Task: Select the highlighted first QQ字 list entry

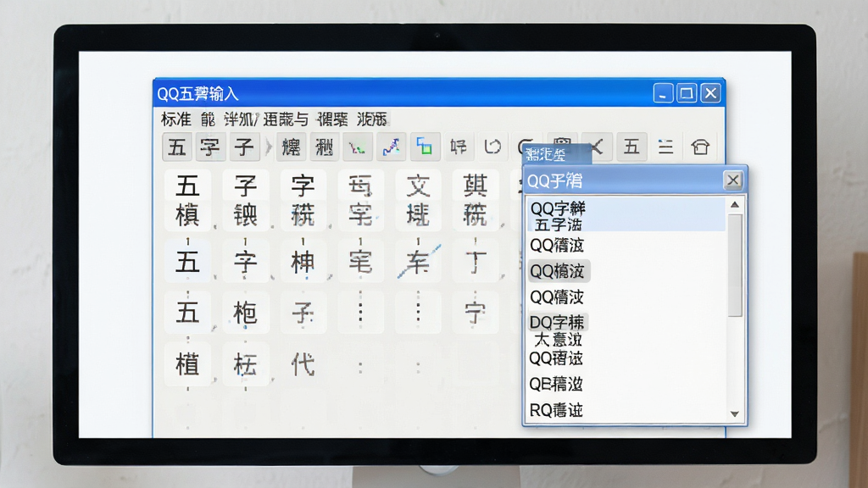Action: coord(626,215)
